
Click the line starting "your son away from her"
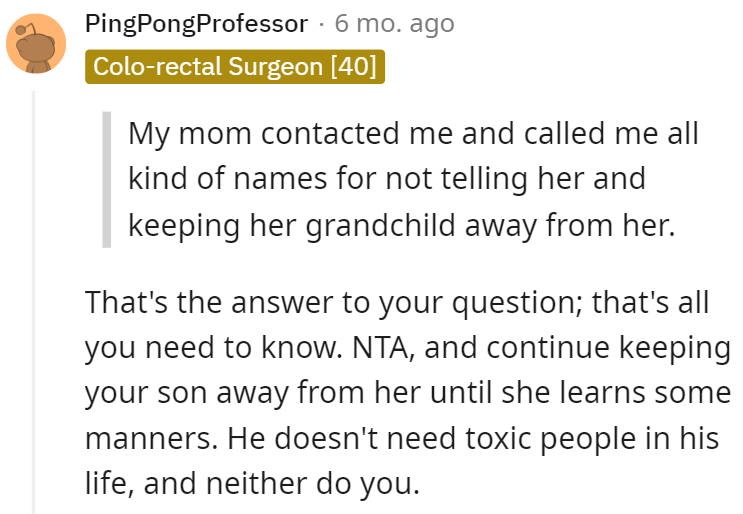pos(407,393)
